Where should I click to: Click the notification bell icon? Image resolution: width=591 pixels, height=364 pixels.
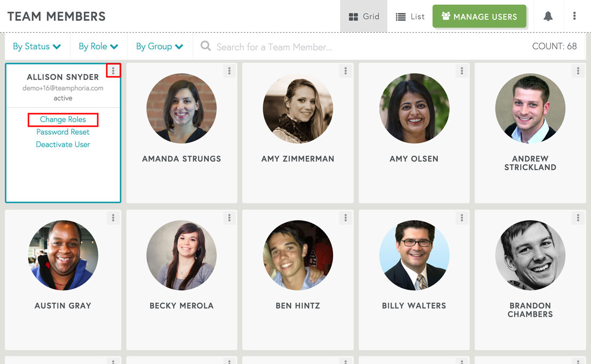548,16
